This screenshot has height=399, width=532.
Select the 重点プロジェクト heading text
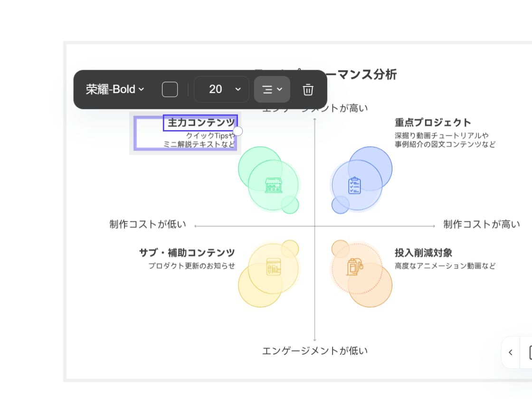click(x=432, y=122)
